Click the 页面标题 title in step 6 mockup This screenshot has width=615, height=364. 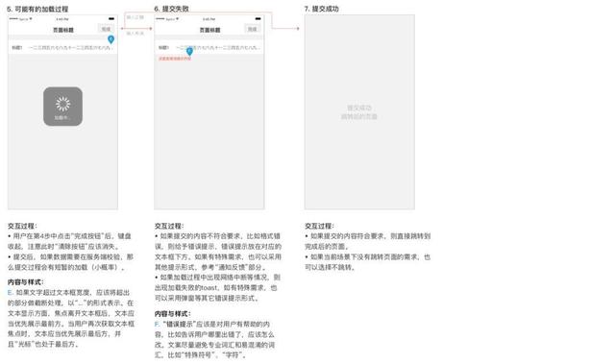coord(209,30)
